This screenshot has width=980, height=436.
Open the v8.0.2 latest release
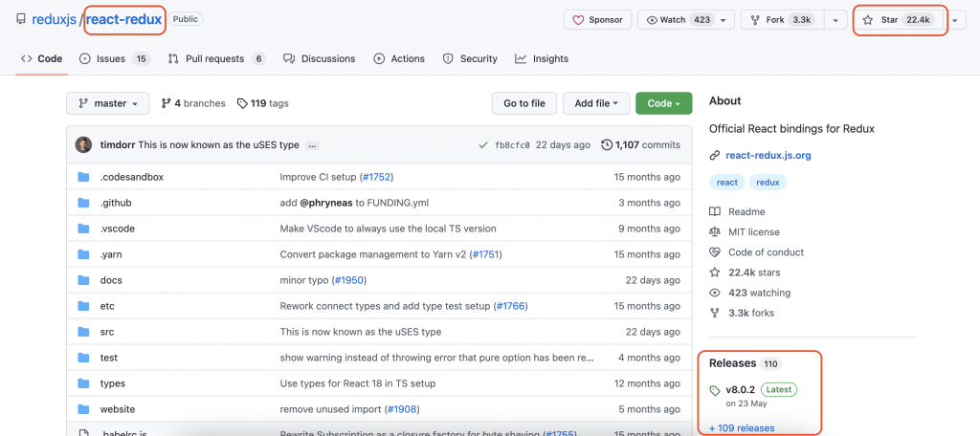(x=754, y=394)
